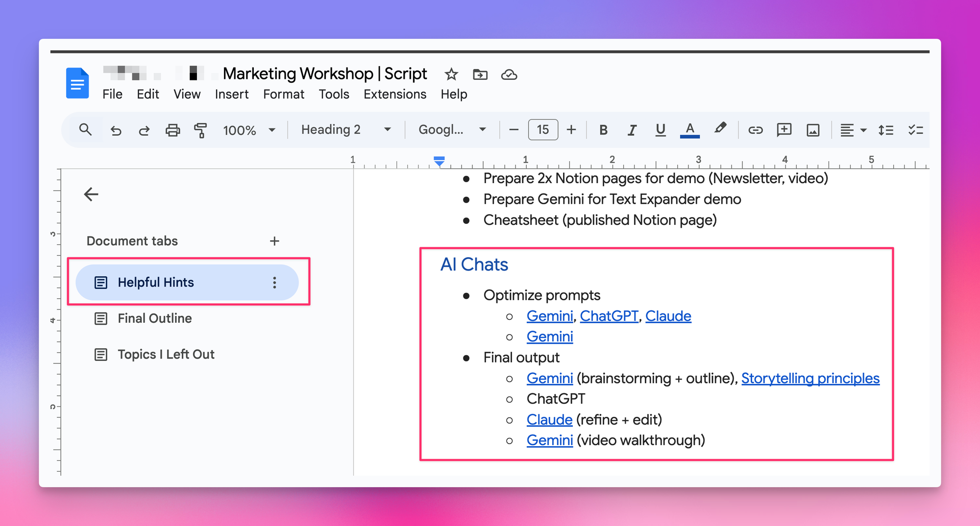Open the Extensions menu
This screenshot has width=980, height=526.
click(x=394, y=94)
